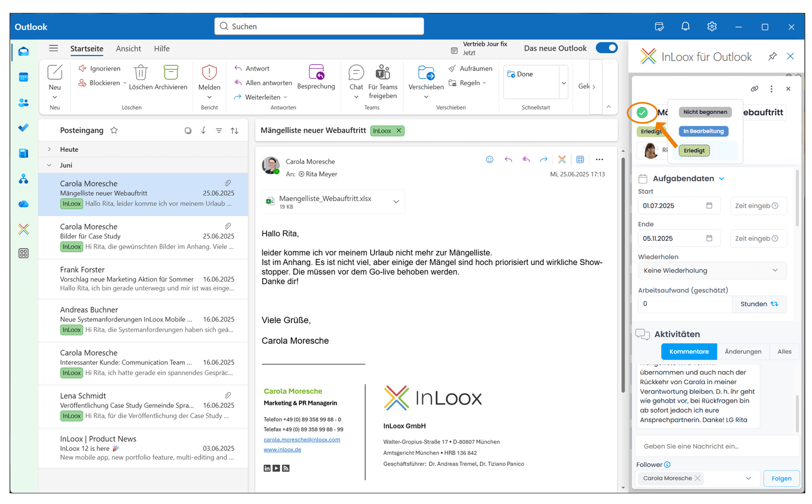Screen dimensions: 812x504
Task: Click the InLoox icon in message header
Action: point(562,160)
